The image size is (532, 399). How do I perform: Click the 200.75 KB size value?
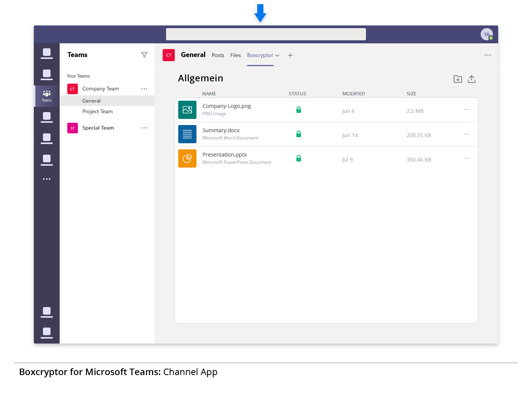click(x=419, y=135)
